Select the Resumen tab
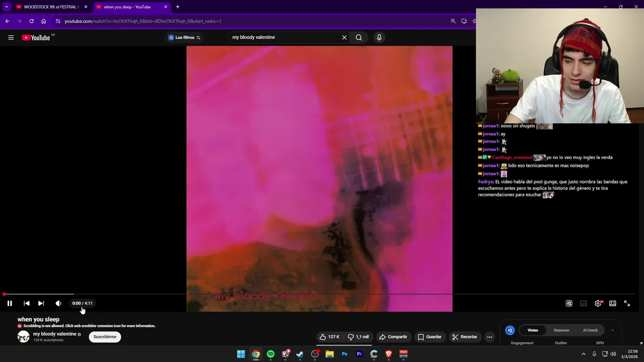Image resolution: width=644 pixels, height=362 pixels. click(561, 330)
